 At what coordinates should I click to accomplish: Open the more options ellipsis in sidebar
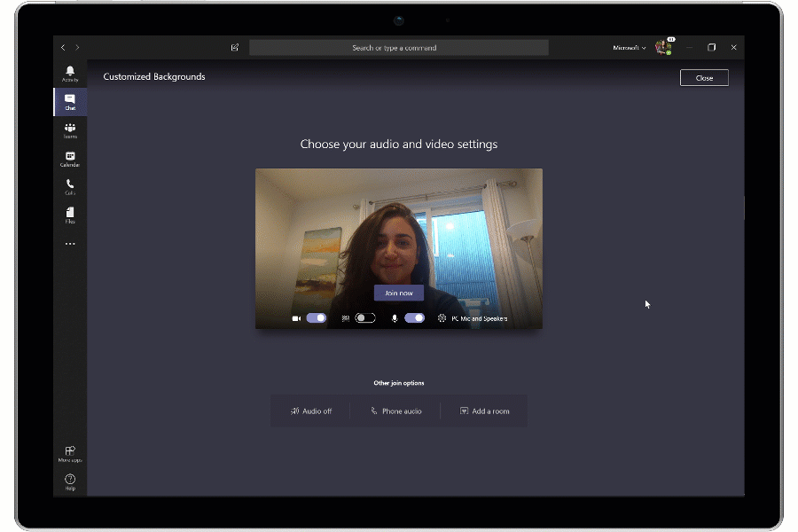point(70,243)
